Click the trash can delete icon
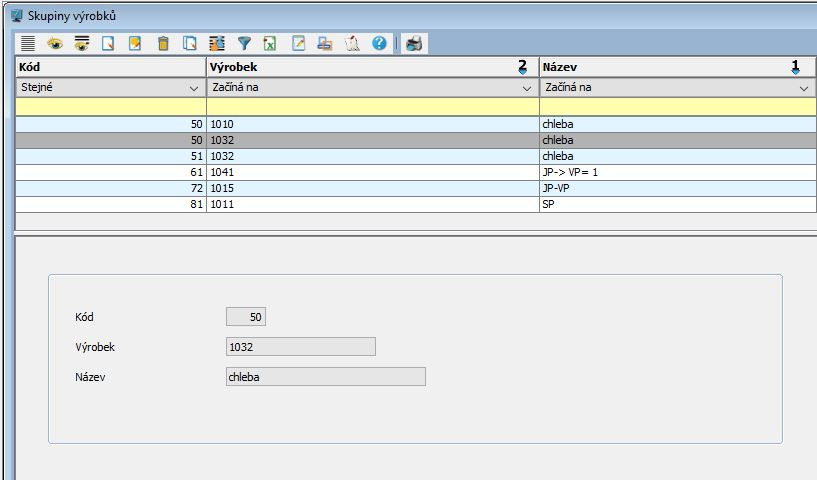 pos(162,43)
